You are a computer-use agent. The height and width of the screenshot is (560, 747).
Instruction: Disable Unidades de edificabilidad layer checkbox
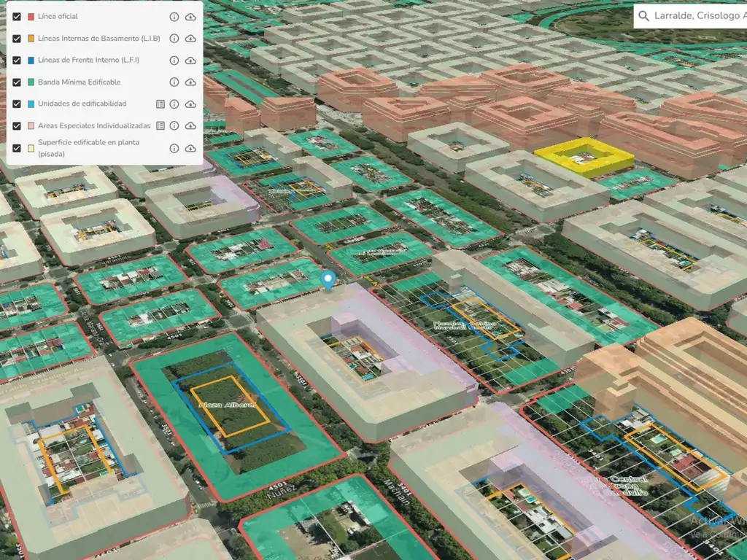17,104
